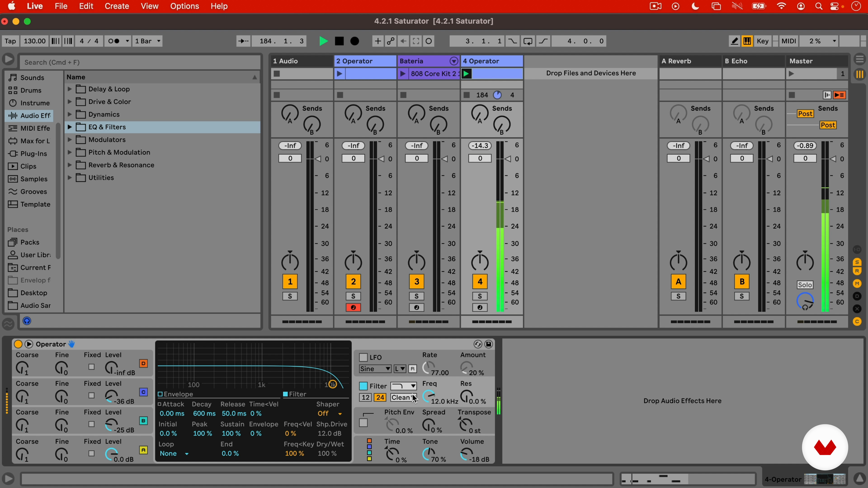Click Operator hot-swap preset icon
This screenshot has width=868, height=488.
coord(477,344)
